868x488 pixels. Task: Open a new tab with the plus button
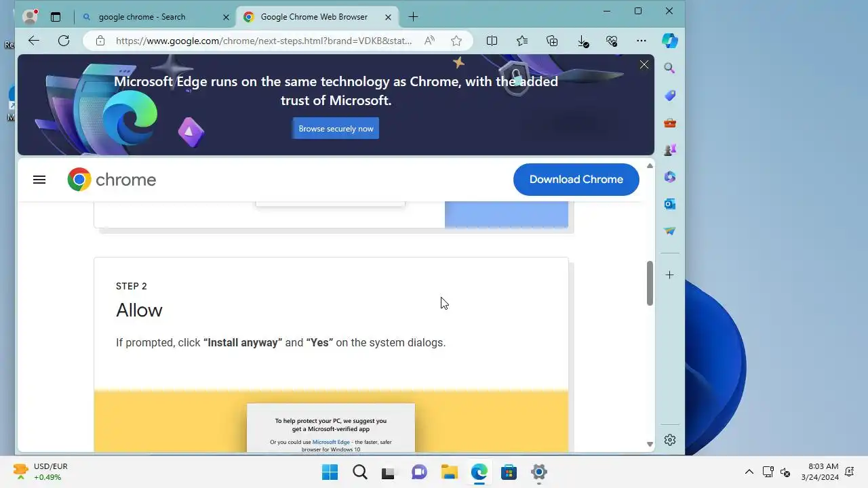pos(413,17)
